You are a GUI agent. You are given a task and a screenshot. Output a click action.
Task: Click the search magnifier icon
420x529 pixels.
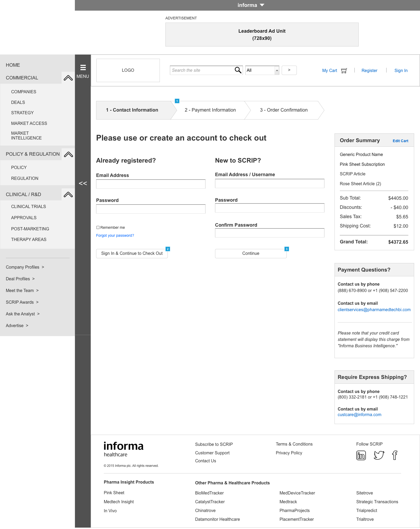238,70
